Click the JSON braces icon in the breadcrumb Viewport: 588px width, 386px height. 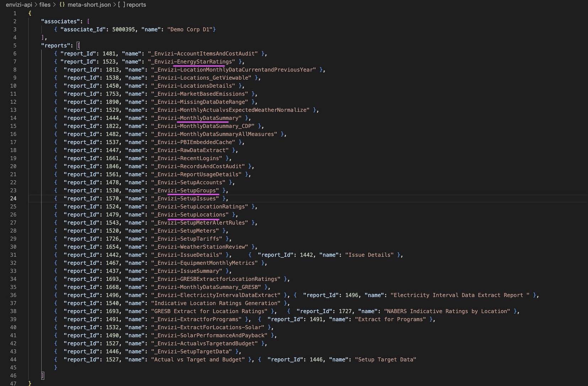pyautogui.click(x=62, y=5)
